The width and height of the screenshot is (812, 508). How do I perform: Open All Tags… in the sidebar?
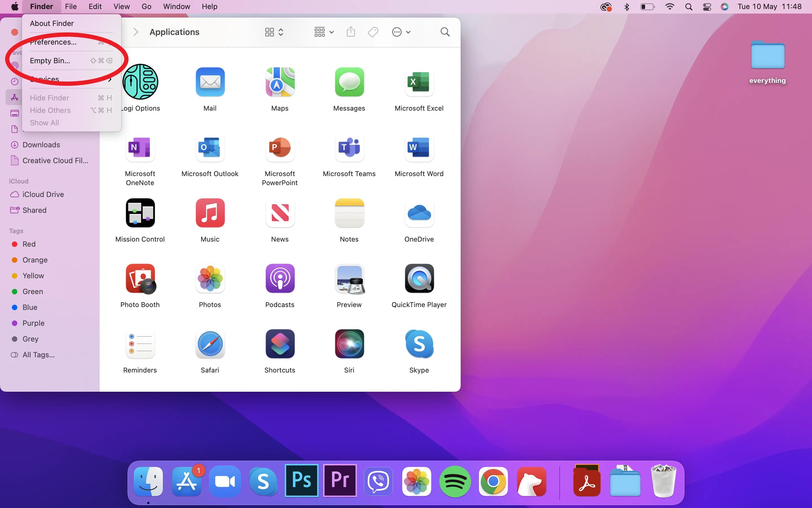tap(38, 355)
